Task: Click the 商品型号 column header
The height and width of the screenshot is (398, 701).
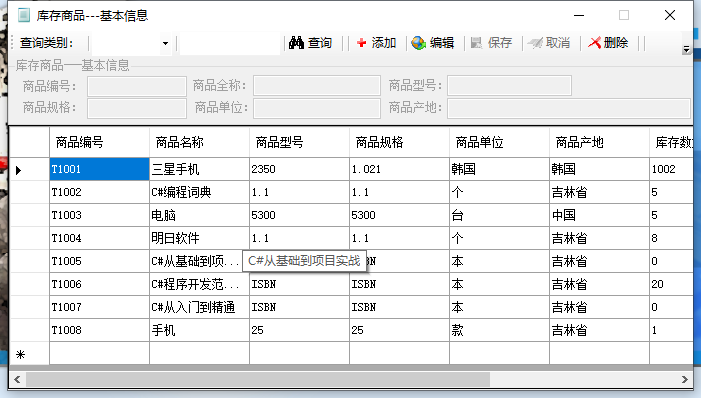Action: pyautogui.click(x=300, y=142)
